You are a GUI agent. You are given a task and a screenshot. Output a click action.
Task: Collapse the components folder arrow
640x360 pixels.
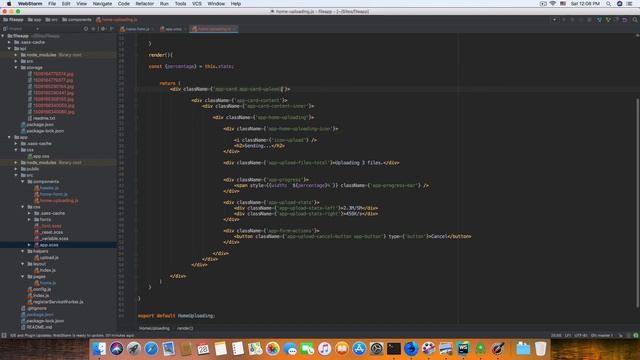click(x=22, y=181)
